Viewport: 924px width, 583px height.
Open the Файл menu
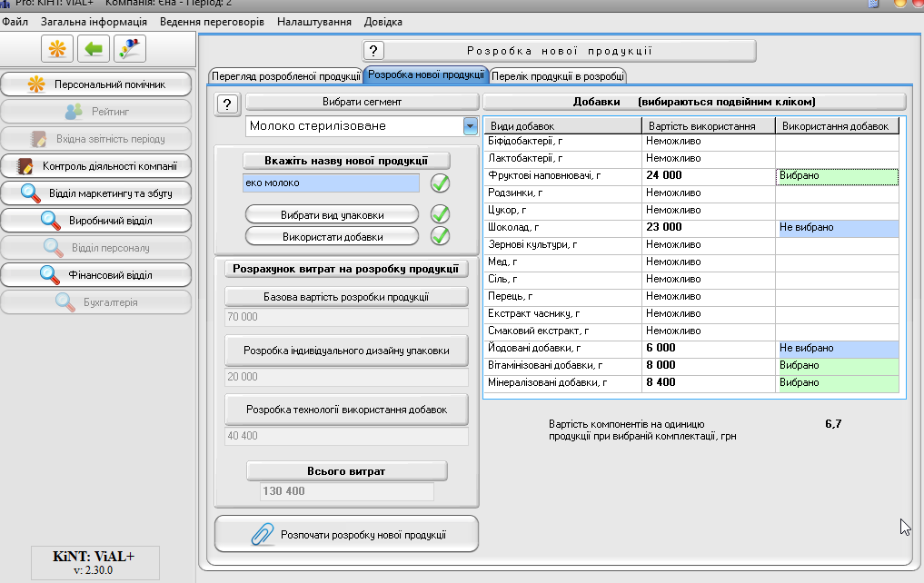click(x=15, y=22)
